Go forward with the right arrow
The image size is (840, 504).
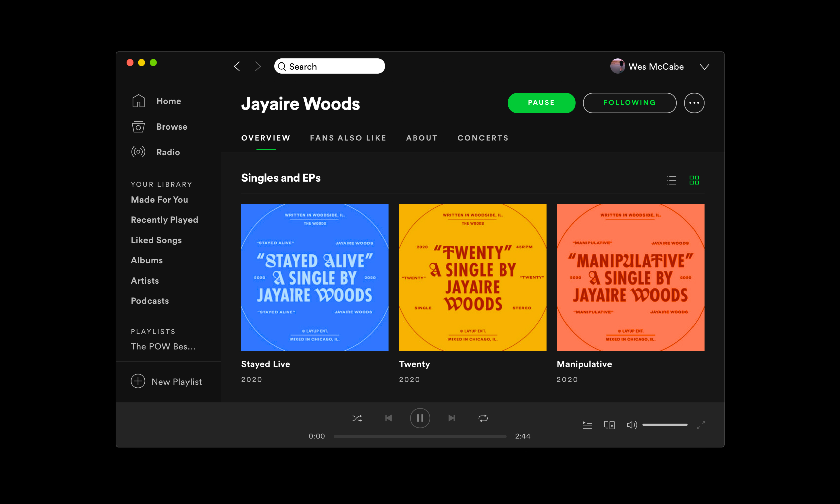(258, 66)
